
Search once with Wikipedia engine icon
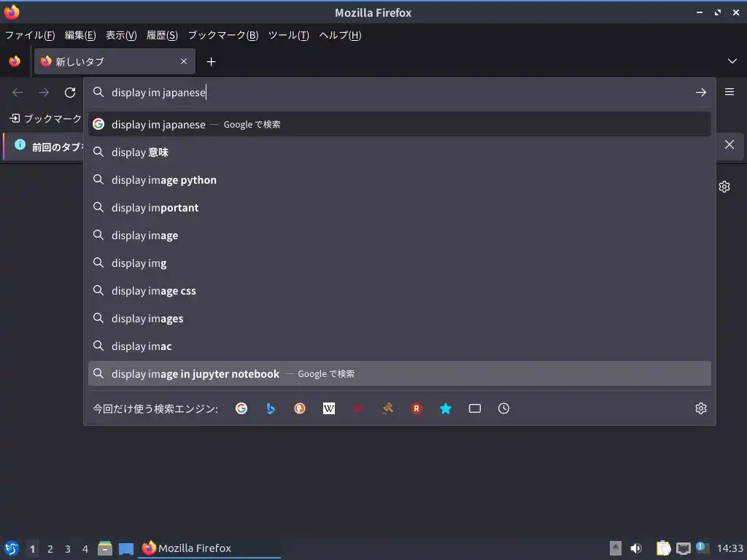tap(329, 408)
